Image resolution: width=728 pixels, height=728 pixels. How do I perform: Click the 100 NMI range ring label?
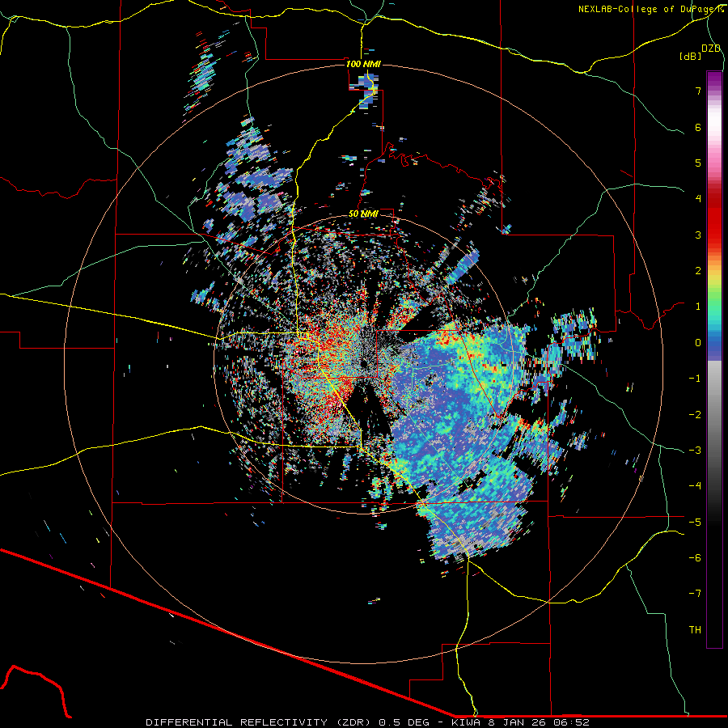[x=363, y=64]
